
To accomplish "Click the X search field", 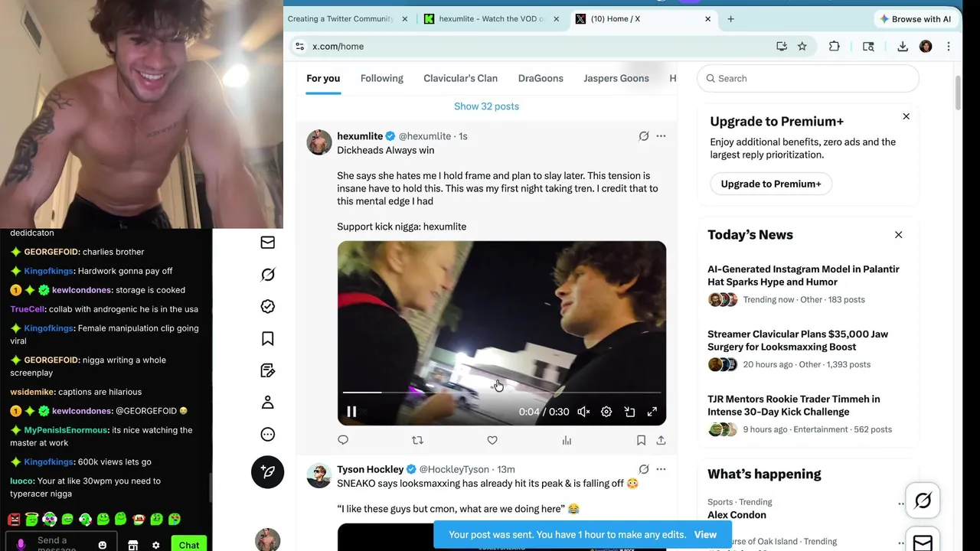I will (808, 78).
